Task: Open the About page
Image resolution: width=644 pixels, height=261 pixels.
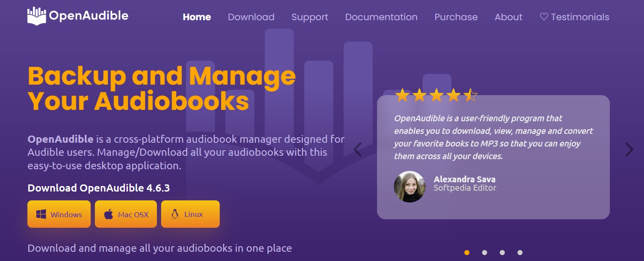Action: click(x=508, y=17)
